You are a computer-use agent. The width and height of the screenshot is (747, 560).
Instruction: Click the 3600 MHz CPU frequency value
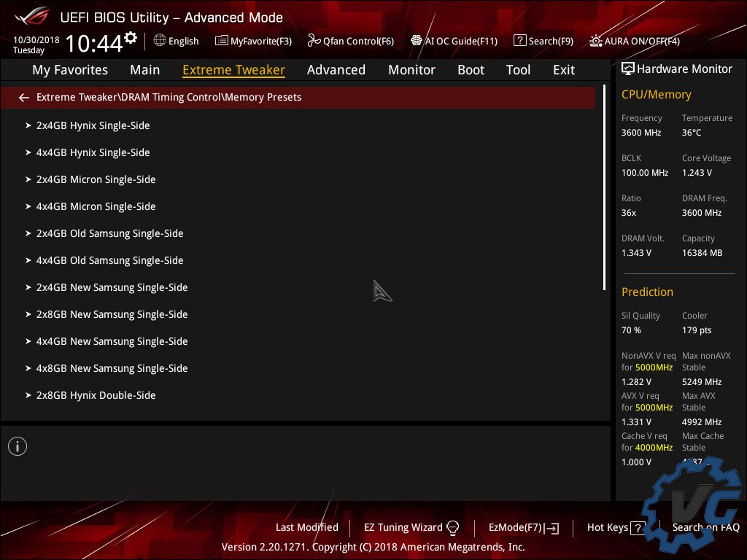640,133
